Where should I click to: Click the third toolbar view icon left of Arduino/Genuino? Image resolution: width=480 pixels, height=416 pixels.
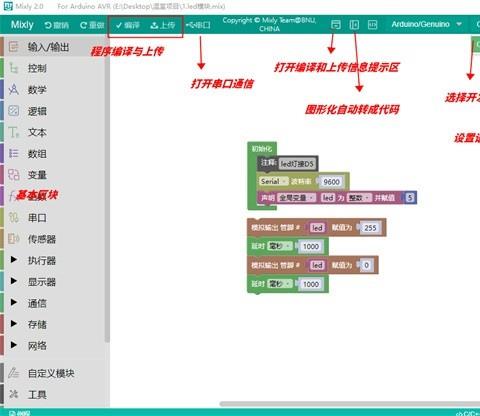click(372, 24)
